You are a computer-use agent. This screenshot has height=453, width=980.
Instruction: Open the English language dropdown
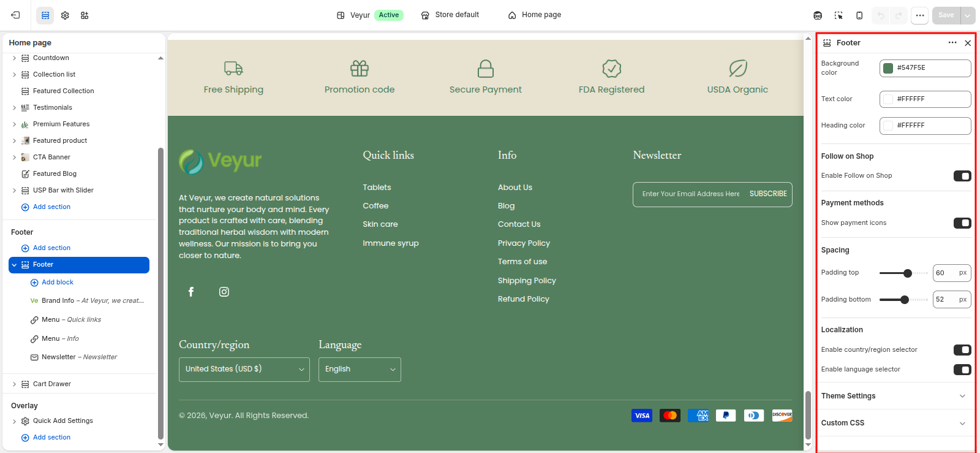360,370
